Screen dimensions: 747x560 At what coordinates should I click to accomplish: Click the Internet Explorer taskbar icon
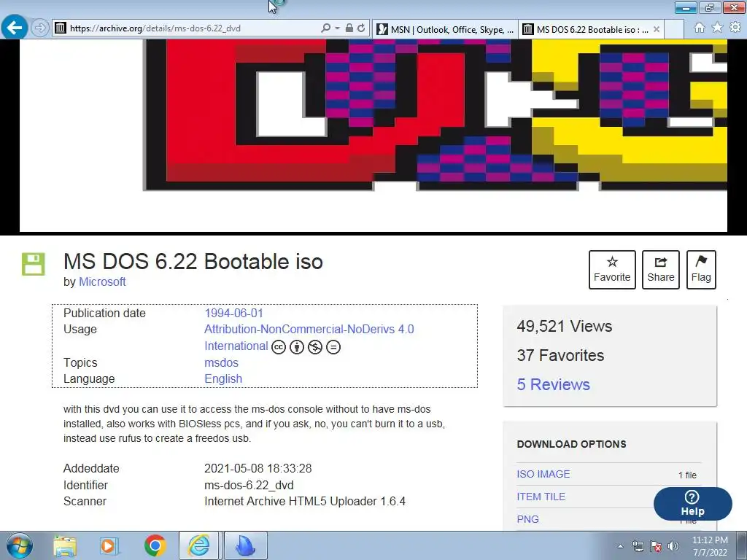198,545
